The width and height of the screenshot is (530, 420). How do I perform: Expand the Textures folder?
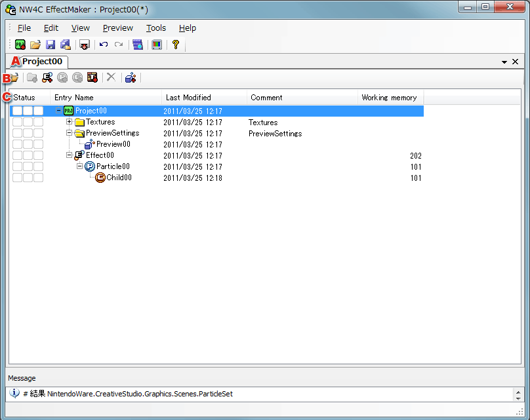point(69,121)
